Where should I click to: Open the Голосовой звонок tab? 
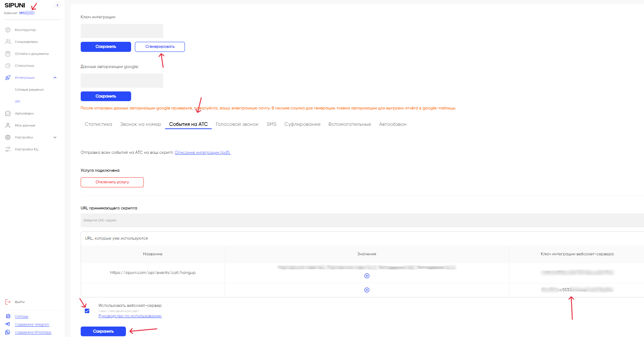(x=237, y=124)
